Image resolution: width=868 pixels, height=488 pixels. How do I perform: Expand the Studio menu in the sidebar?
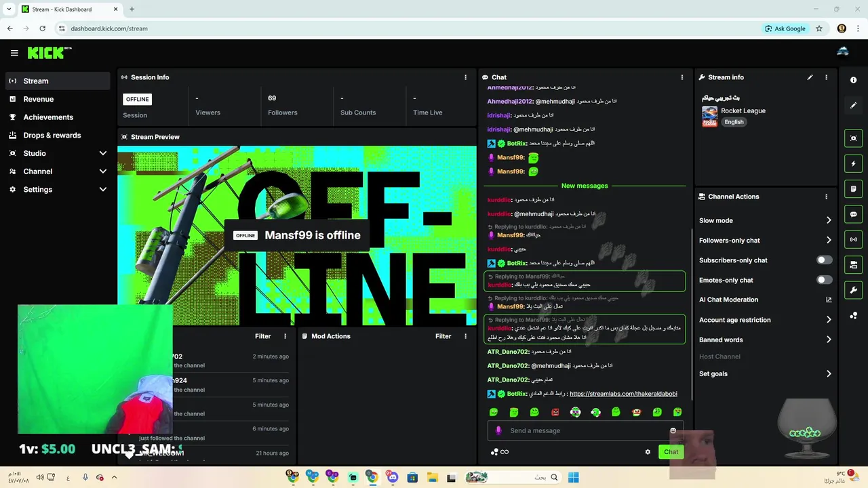(x=58, y=153)
